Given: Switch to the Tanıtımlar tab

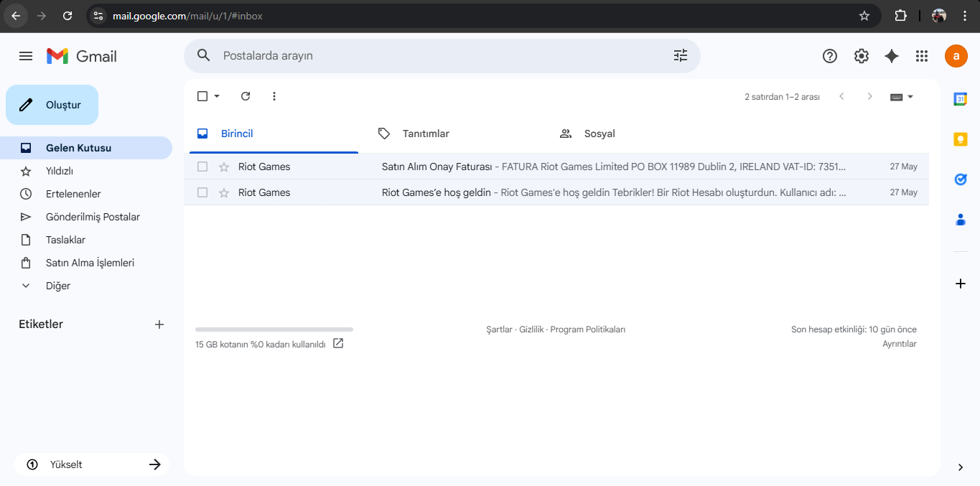Looking at the screenshot, I should [425, 134].
